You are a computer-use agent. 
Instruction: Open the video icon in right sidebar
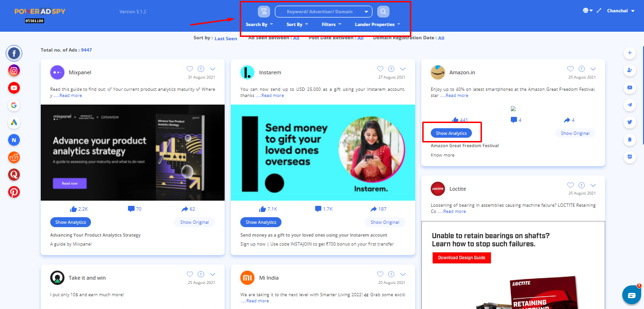pyautogui.click(x=630, y=88)
